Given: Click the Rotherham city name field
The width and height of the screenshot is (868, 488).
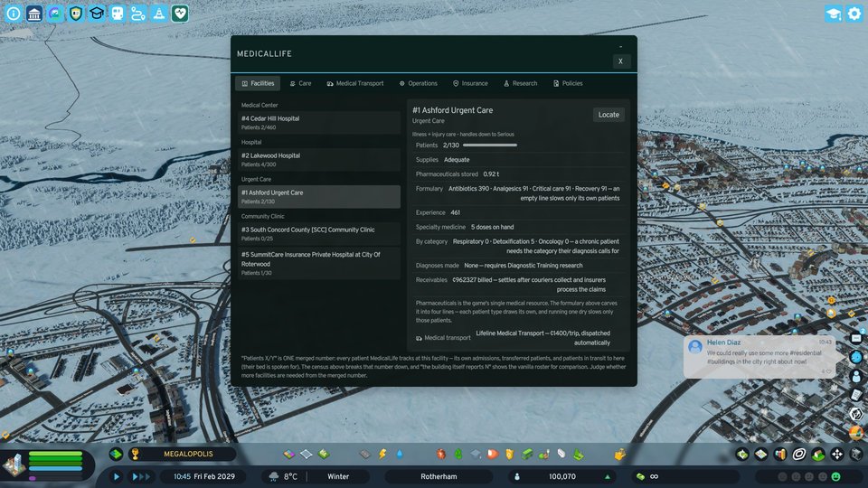Looking at the screenshot, I should coord(439,476).
